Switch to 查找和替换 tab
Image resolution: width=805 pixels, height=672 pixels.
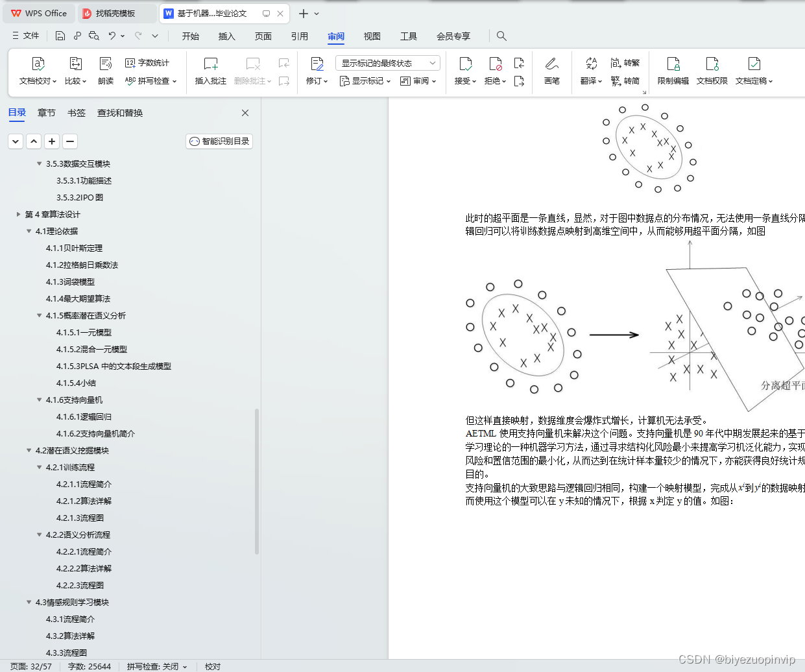pos(120,113)
